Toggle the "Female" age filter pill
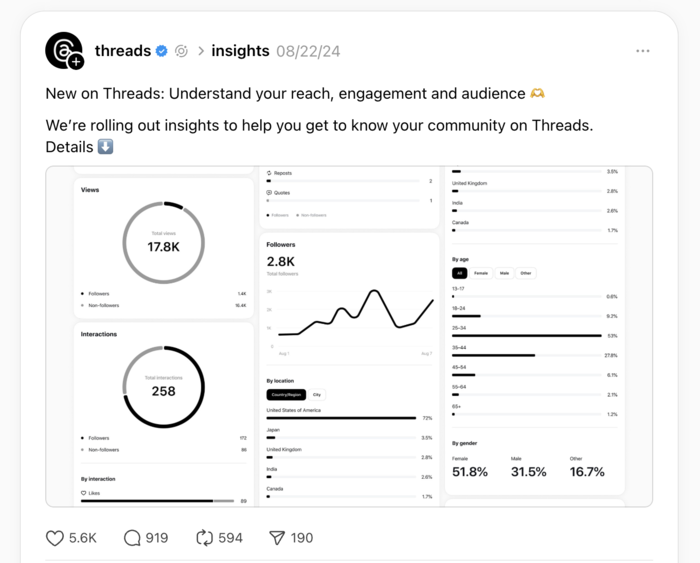 481,273
